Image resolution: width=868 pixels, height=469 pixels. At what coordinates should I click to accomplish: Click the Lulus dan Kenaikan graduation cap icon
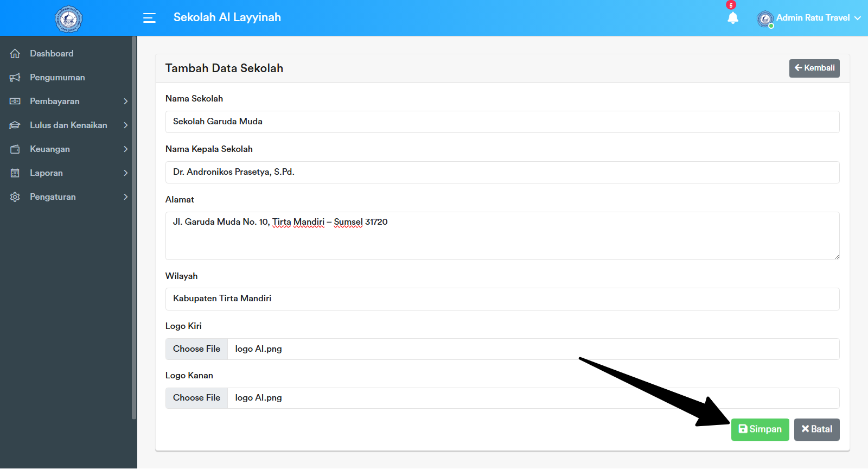coord(15,125)
